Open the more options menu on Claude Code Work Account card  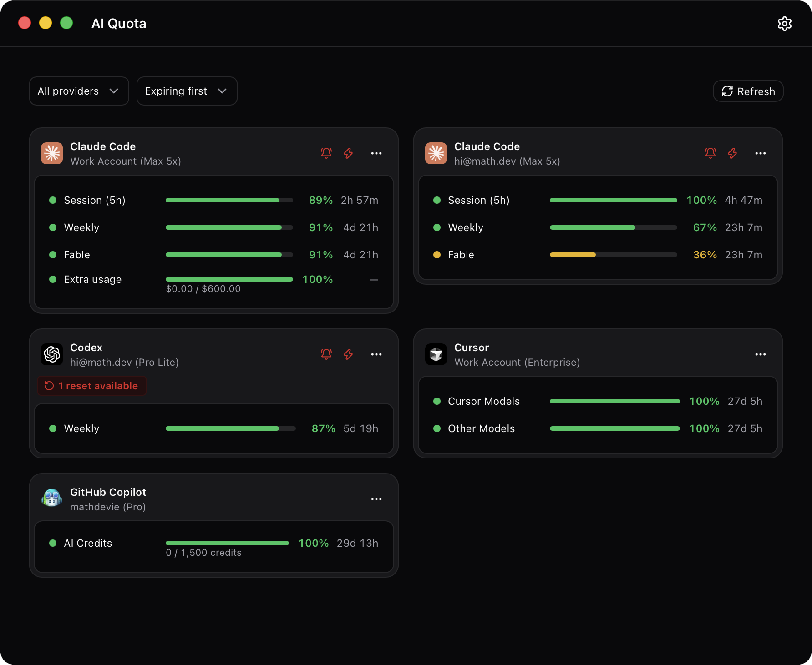(376, 153)
